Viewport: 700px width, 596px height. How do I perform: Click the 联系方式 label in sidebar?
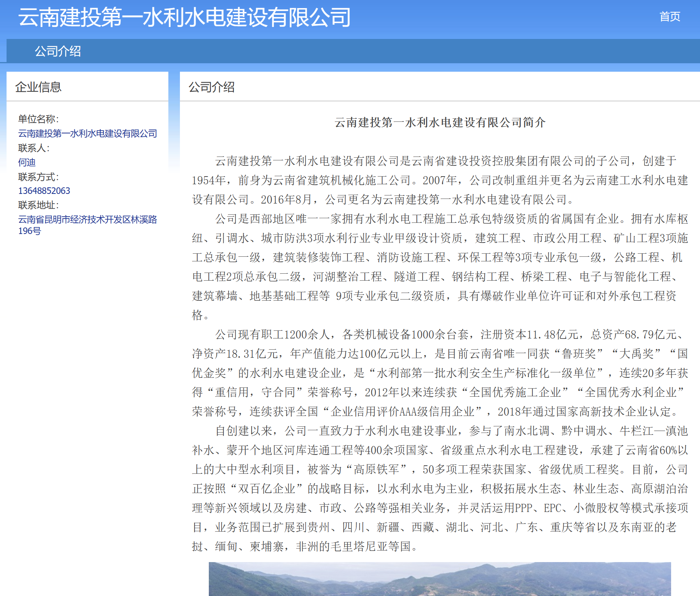(x=38, y=177)
